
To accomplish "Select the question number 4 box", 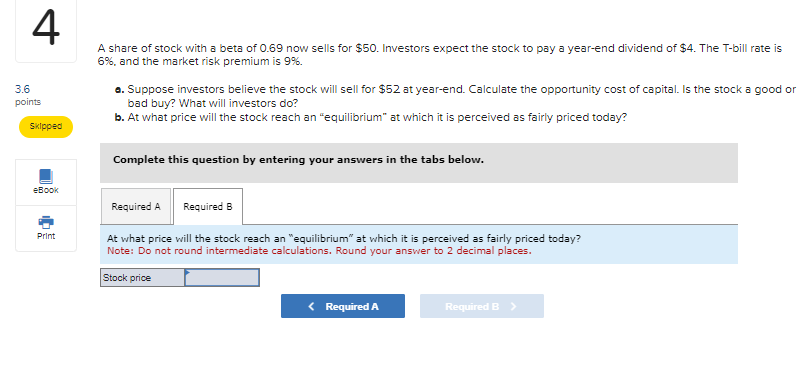I will (46, 31).
